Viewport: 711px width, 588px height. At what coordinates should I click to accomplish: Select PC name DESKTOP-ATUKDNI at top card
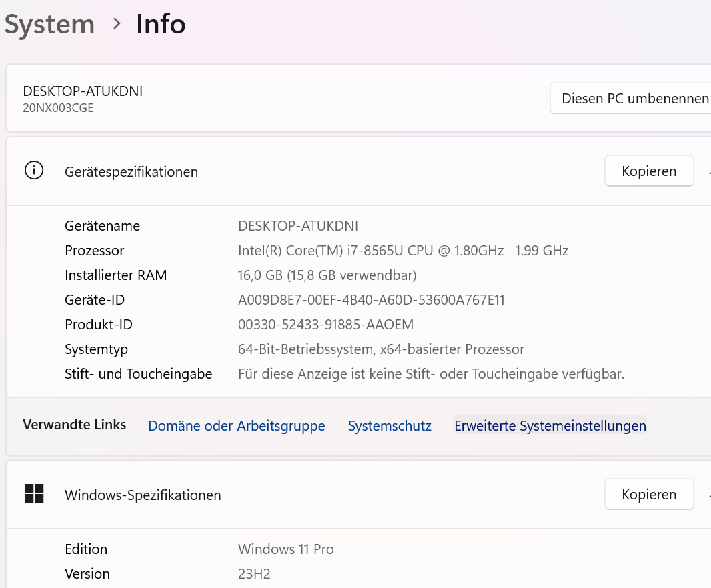[x=83, y=91]
